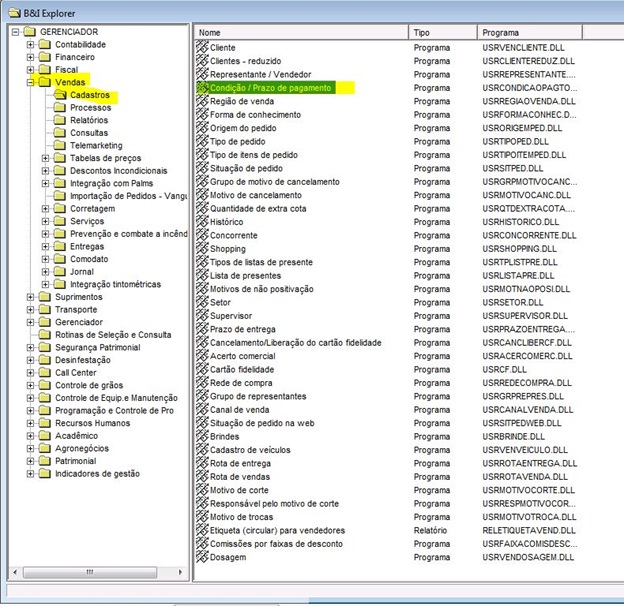Select Forma de conhecimento entry
Image resolution: width=630 pixels, height=608 pixels.
pos(255,115)
